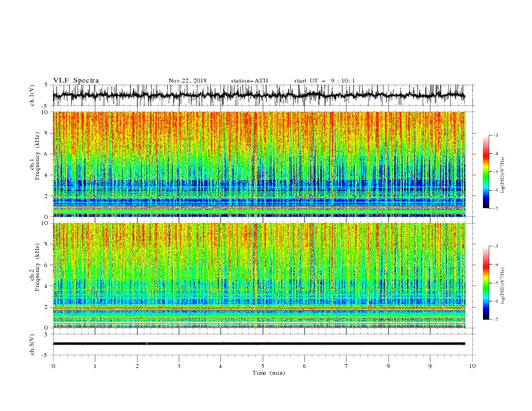The height and width of the screenshot is (411, 532).
Task: Click the 'ch.1(V)' waveform axis label
Action: pyautogui.click(x=32, y=95)
